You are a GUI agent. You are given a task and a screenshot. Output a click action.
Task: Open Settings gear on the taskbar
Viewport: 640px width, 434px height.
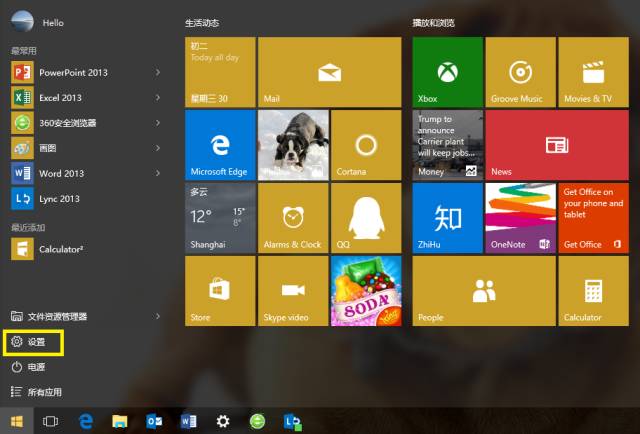pyautogui.click(x=223, y=421)
